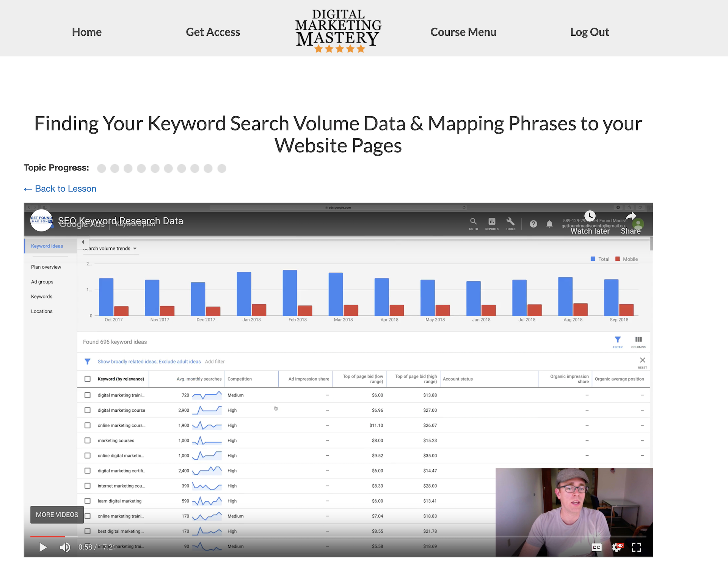Play the SEO Keyword Research video
728x565 pixels.
43,547
